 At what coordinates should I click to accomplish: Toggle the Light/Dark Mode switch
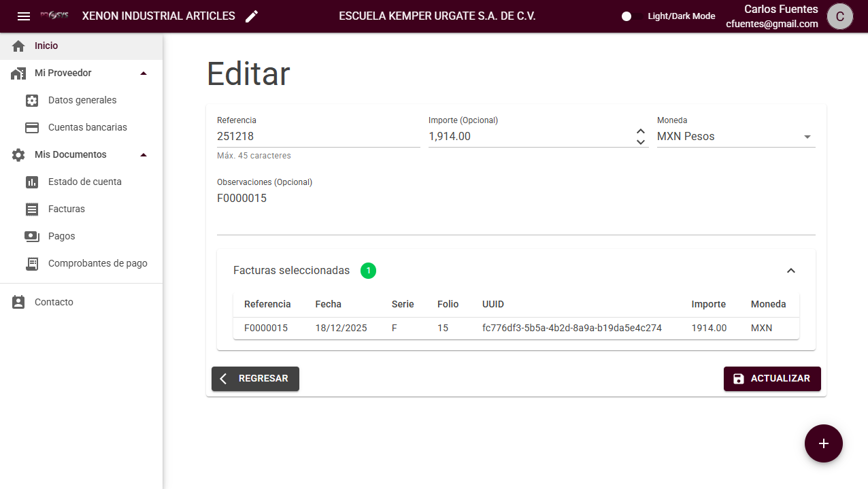pos(632,16)
